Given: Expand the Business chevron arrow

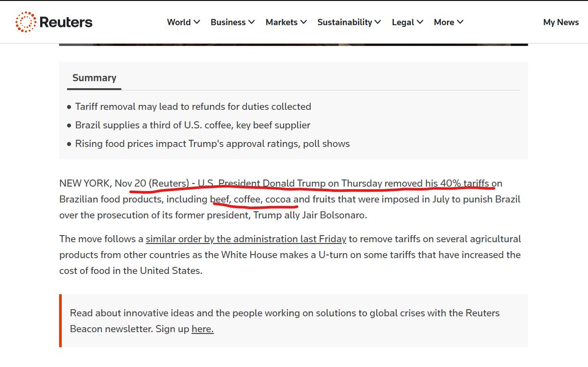Looking at the screenshot, I should tap(252, 22).
